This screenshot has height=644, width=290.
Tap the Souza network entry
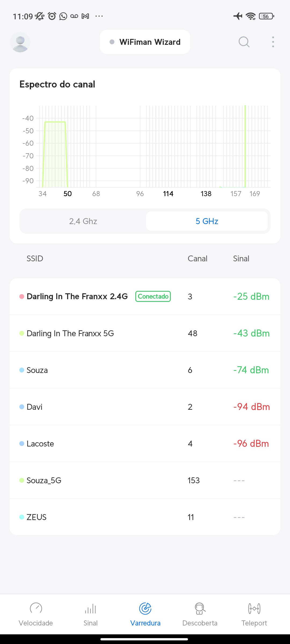[x=37, y=370]
